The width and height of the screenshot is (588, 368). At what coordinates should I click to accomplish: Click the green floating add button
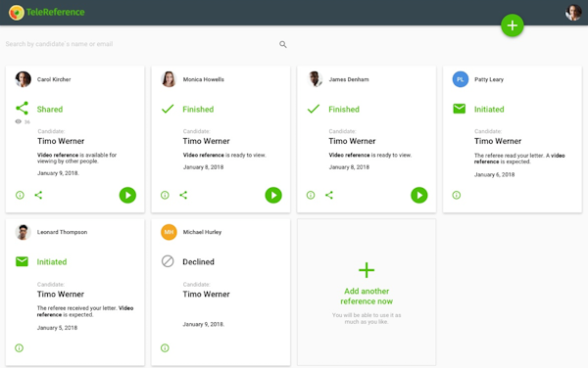[x=512, y=25]
